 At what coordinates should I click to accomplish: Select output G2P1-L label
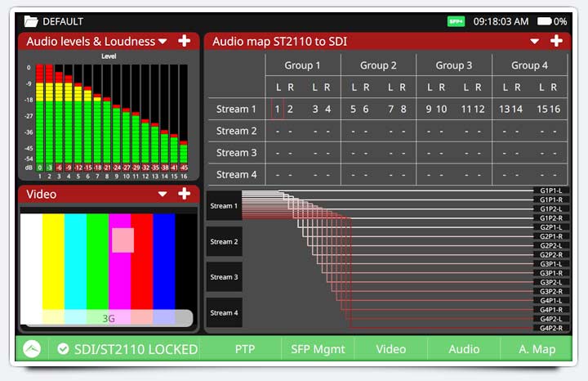click(x=551, y=227)
